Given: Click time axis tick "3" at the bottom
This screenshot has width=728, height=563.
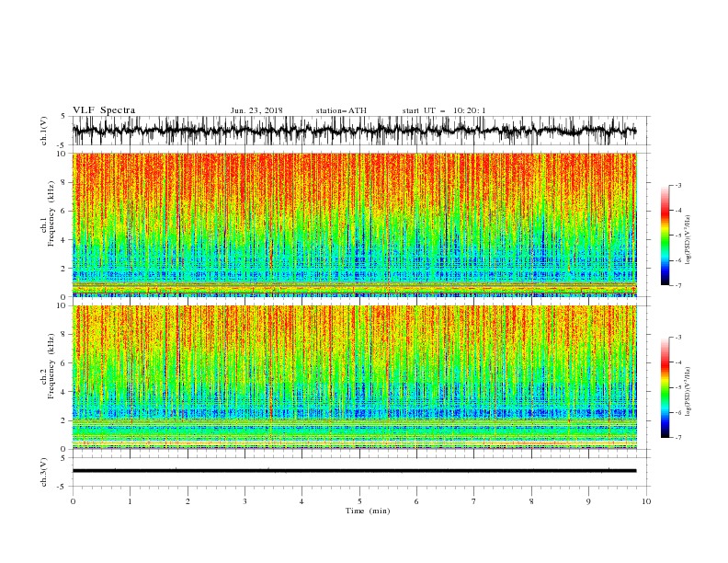Looking at the screenshot, I should pos(245,501).
